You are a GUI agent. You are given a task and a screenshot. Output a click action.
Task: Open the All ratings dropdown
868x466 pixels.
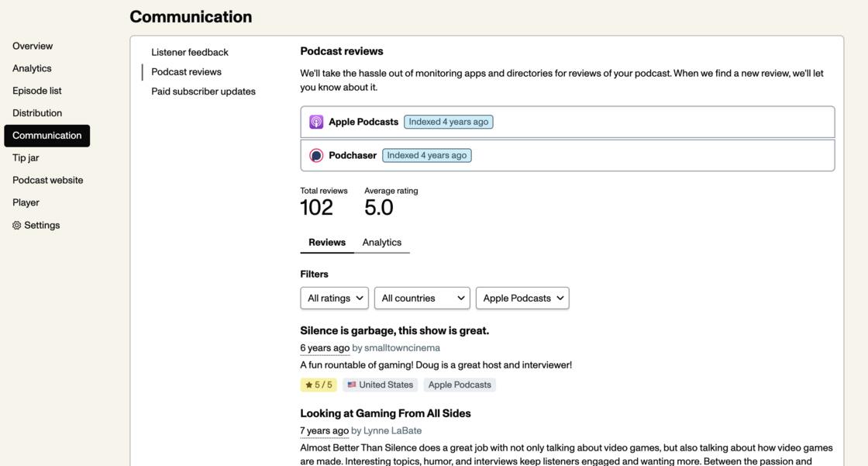coord(334,298)
